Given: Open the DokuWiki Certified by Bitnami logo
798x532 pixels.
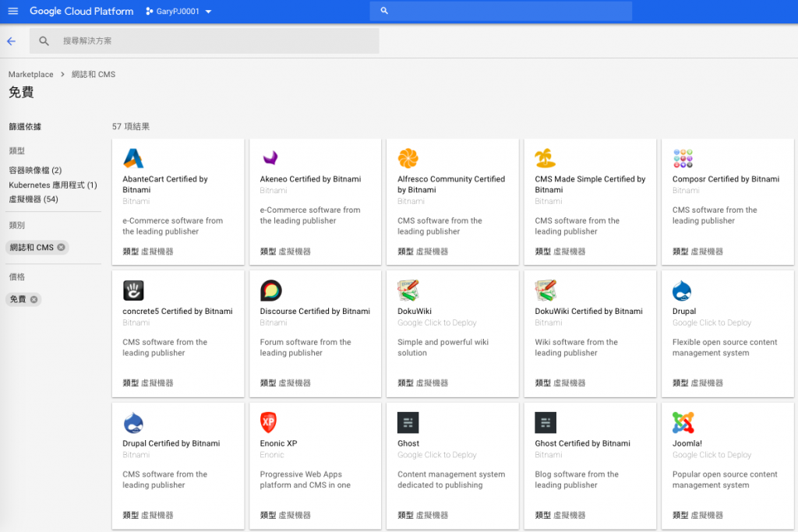Looking at the screenshot, I should [x=546, y=291].
